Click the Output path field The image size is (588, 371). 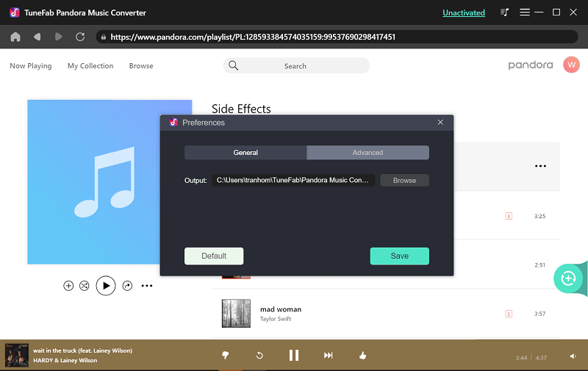(293, 180)
